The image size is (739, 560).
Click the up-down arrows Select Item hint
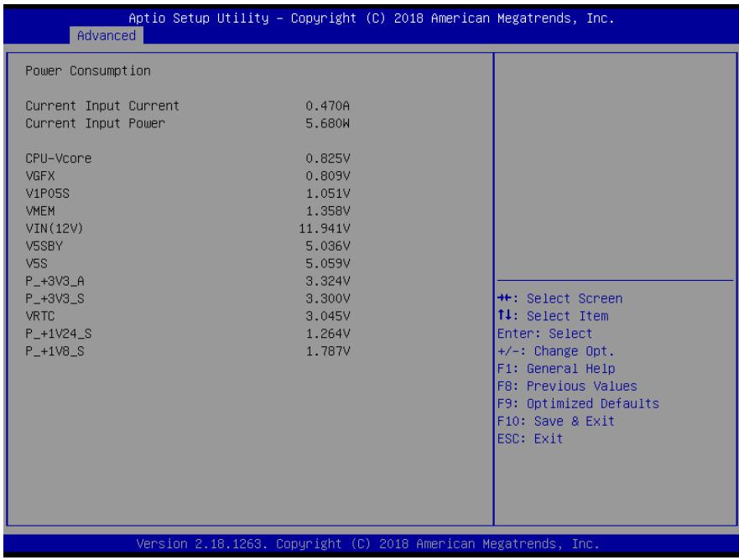click(x=553, y=315)
